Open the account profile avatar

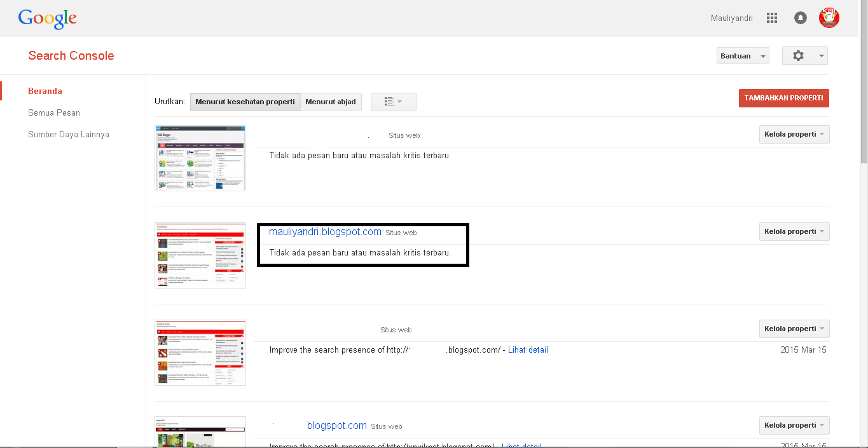tap(829, 18)
